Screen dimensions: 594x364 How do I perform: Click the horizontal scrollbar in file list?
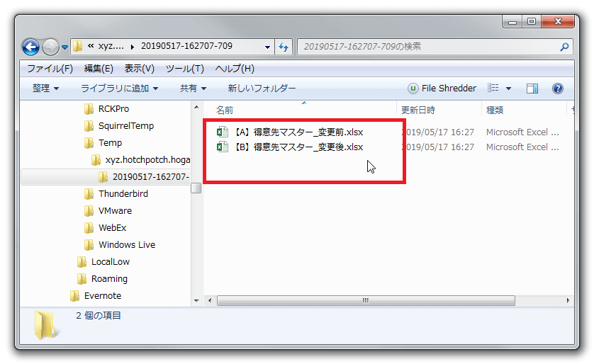pyautogui.click(x=365, y=300)
